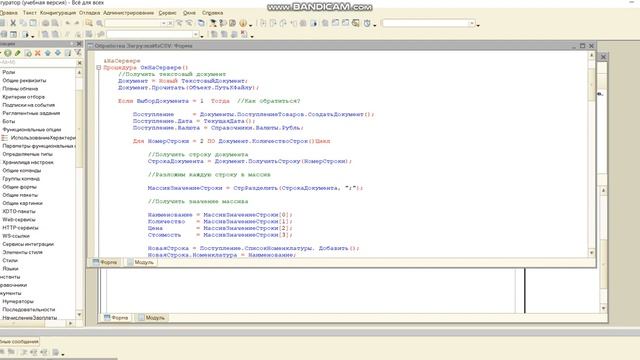Open the Администрирование menu
The width and height of the screenshot is (640, 360).
click(129, 13)
